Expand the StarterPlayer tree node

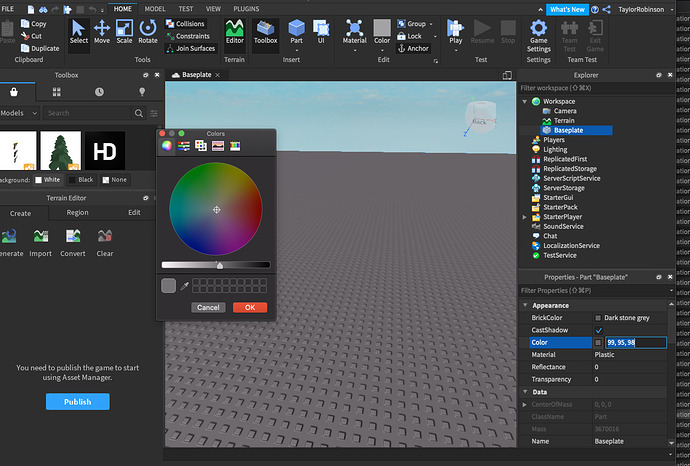click(x=525, y=216)
